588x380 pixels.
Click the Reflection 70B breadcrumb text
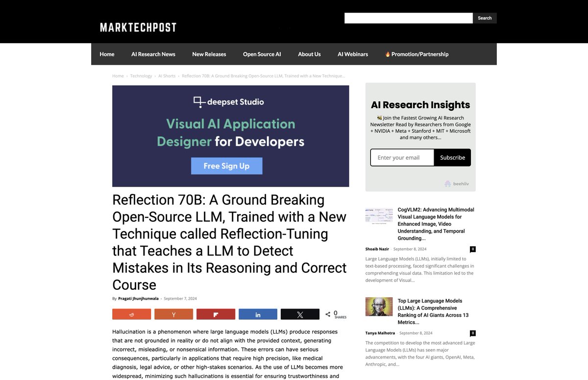264,76
